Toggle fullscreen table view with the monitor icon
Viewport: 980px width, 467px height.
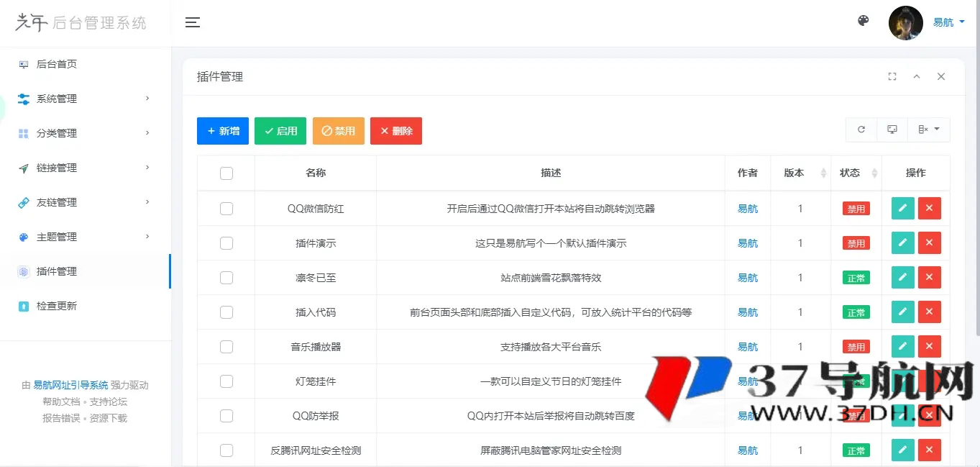tap(892, 130)
